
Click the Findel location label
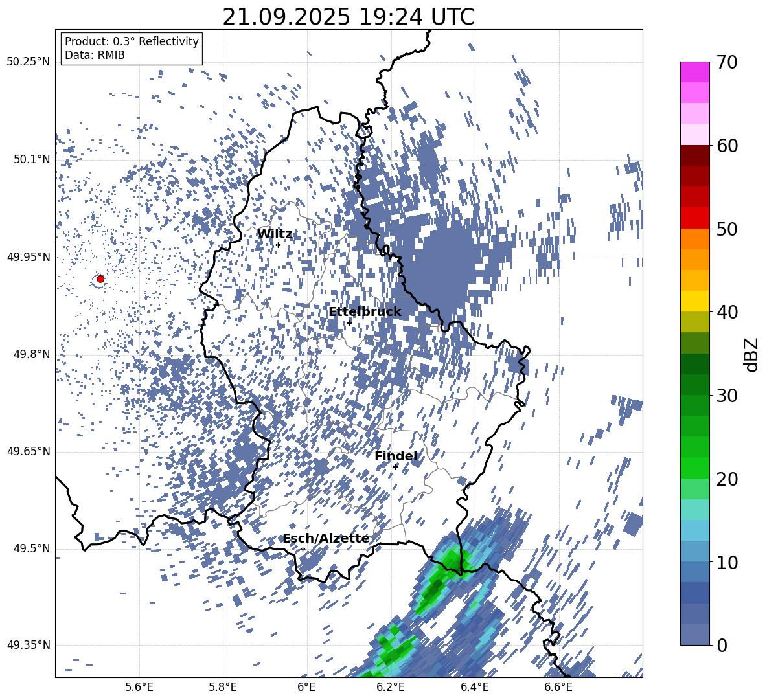396,456
